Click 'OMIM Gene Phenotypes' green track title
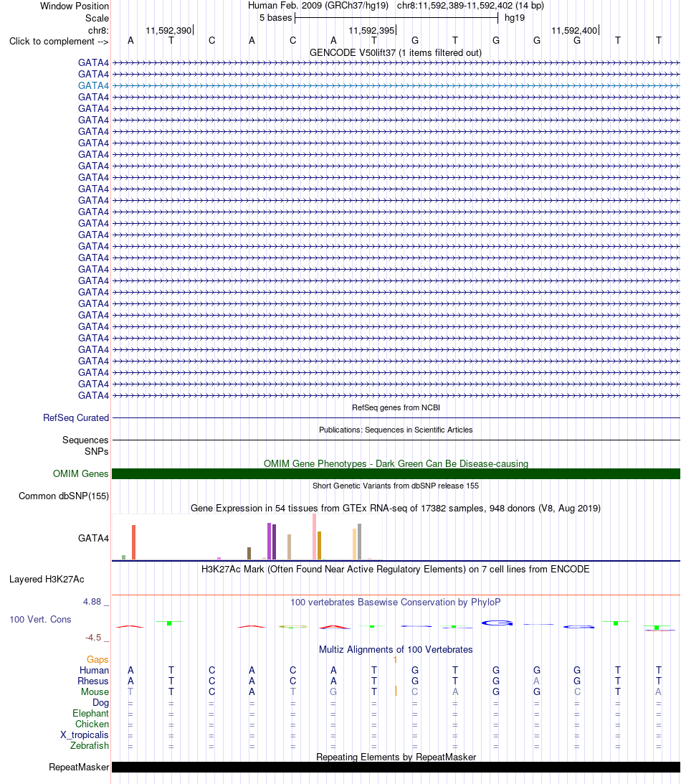681x784 pixels. click(x=396, y=463)
